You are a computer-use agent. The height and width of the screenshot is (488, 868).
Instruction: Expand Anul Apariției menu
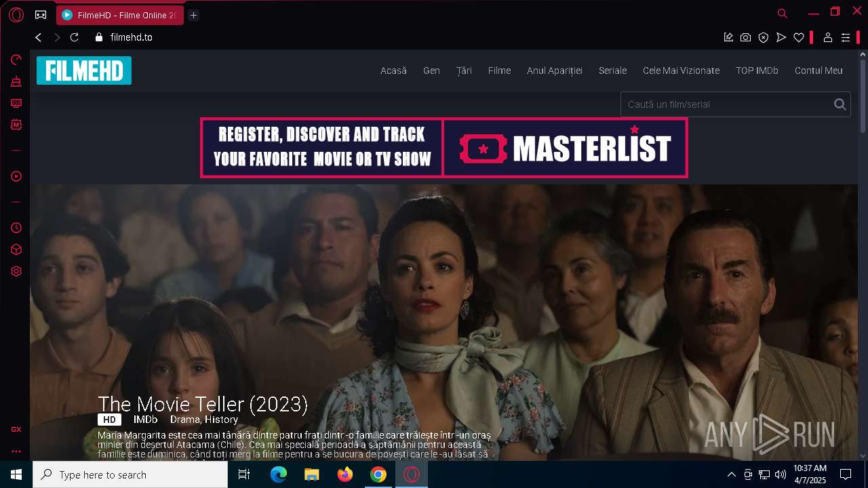pos(555,70)
